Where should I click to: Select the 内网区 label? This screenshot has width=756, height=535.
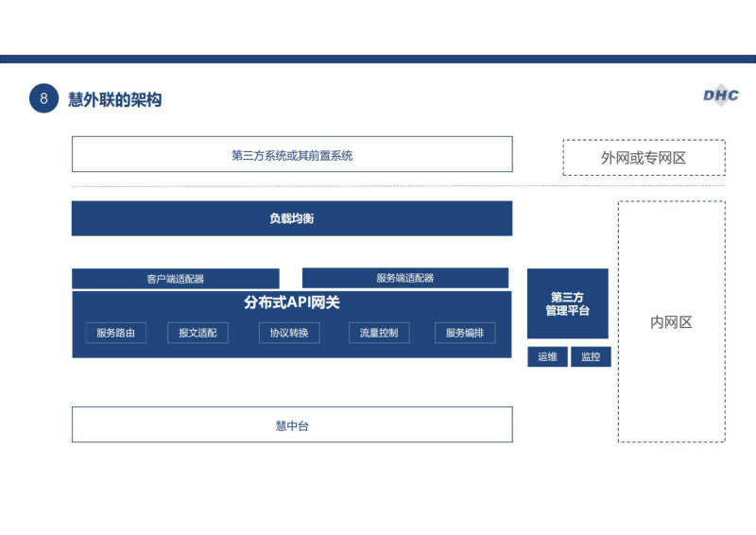click(671, 322)
